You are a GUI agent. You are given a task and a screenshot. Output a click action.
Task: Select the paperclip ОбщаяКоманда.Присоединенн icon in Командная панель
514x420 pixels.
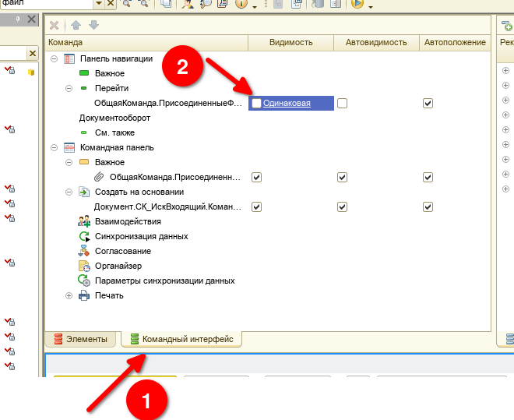99,177
